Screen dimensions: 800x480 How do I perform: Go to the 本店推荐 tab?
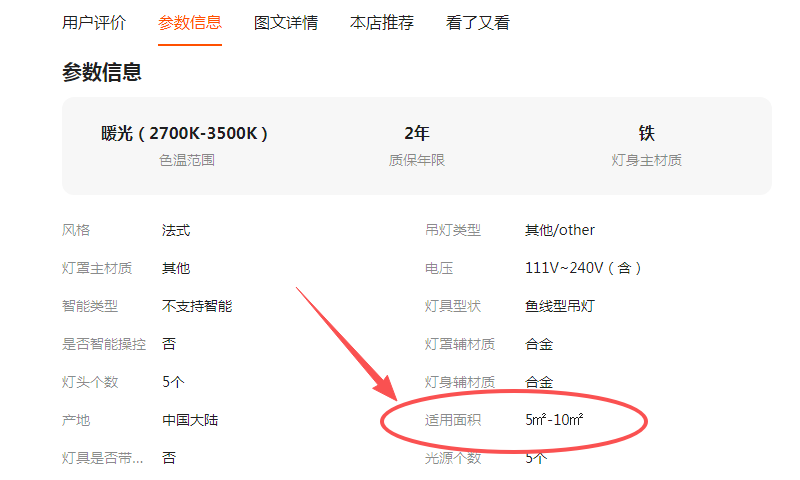tap(382, 22)
